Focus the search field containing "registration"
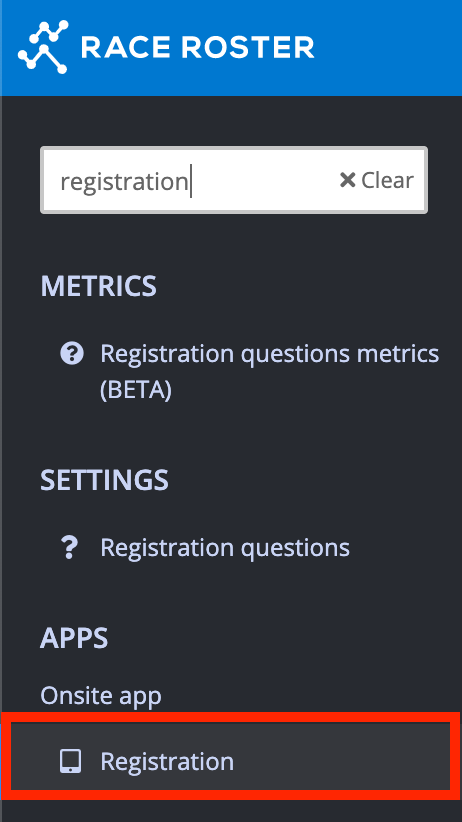Viewport: 462px width, 822px height. coord(234,180)
